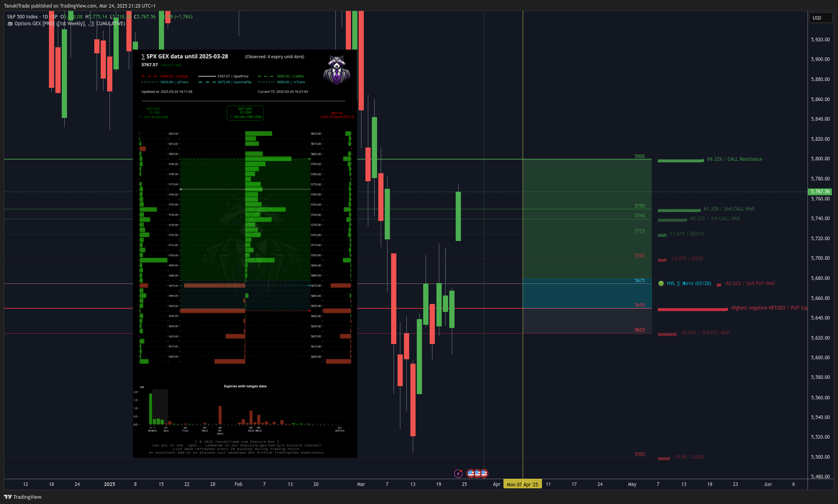The image size is (838, 504).
Task: Click the 5675 level number on chart
Action: [x=639, y=281]
